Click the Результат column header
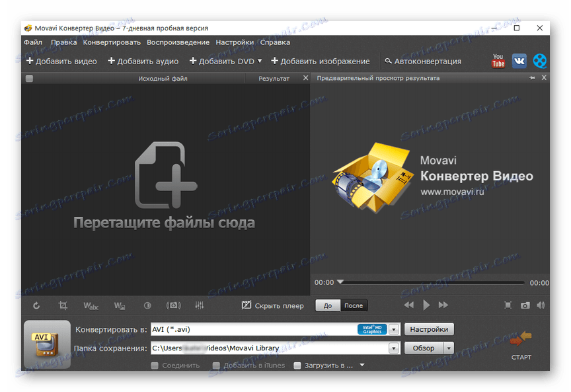This screenshot has height=392, width=571. tap(274, 78)
